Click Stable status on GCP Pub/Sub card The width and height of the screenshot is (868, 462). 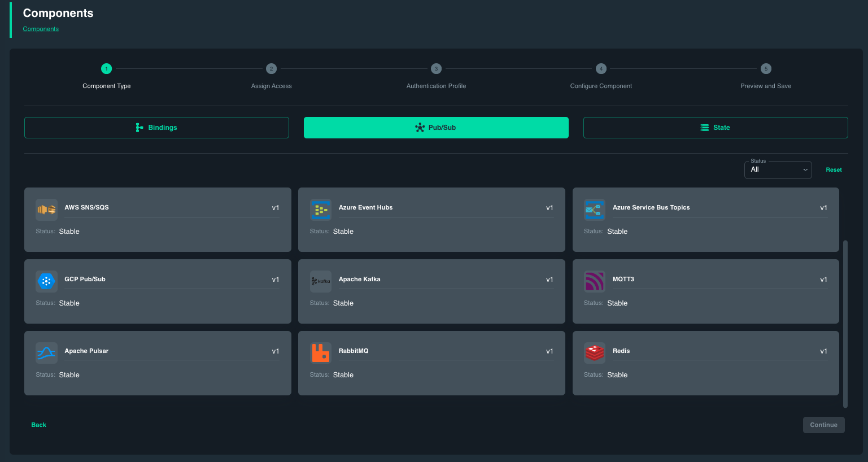click(69, 303)
